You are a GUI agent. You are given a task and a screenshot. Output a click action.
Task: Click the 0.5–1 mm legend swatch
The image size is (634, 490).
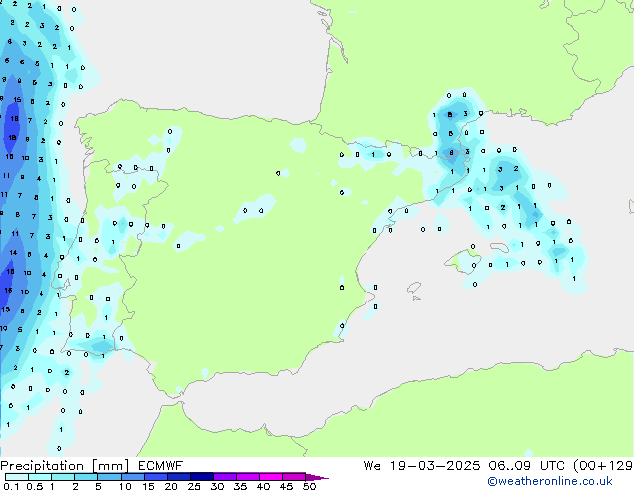click(40, 477)
